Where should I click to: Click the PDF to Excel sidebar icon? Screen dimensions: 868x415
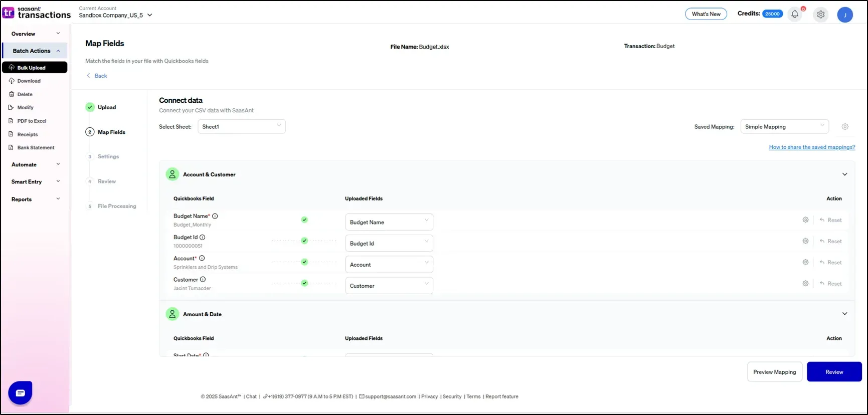tap(12, 121)
